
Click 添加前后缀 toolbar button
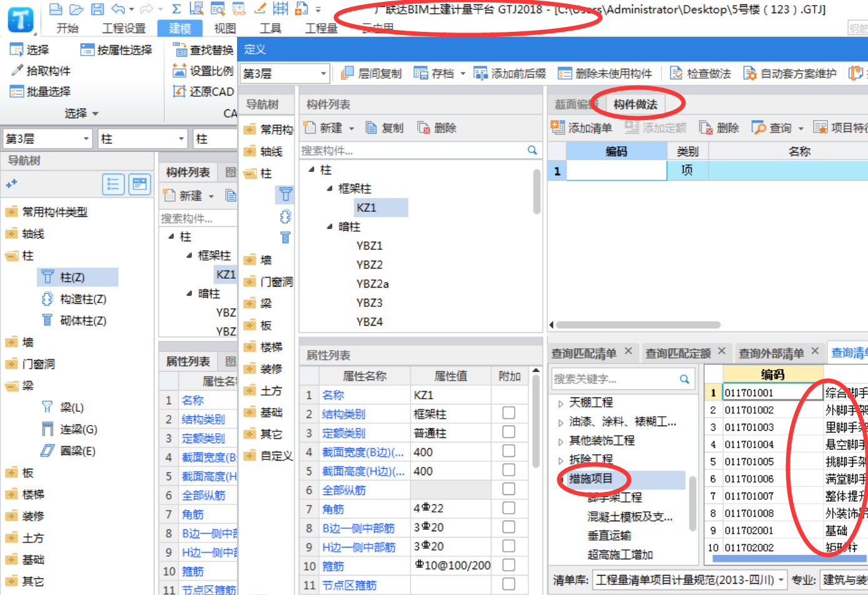coord(510,73)
